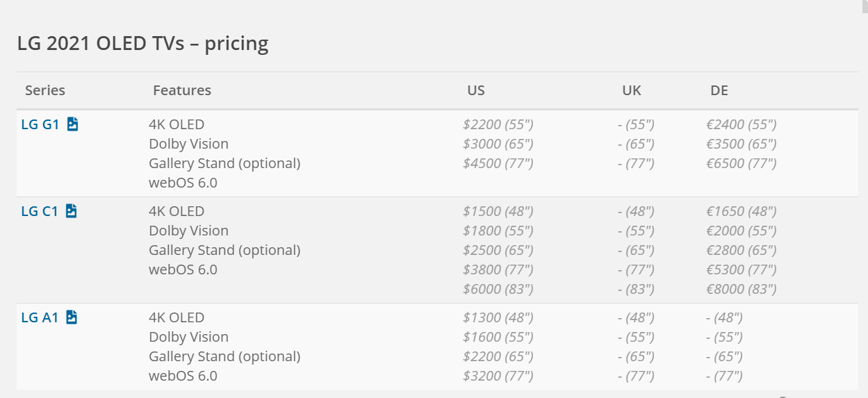The image size is (868, 398).
Task: Click the $4500 (77") G1 US price
Action: (x=498, y=164)
